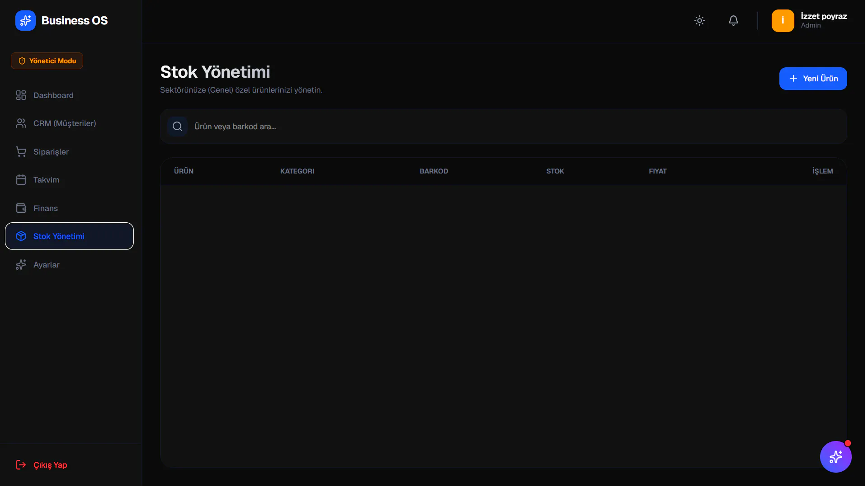Focus the Ürün veya barkod ara search field

[504, 127]
